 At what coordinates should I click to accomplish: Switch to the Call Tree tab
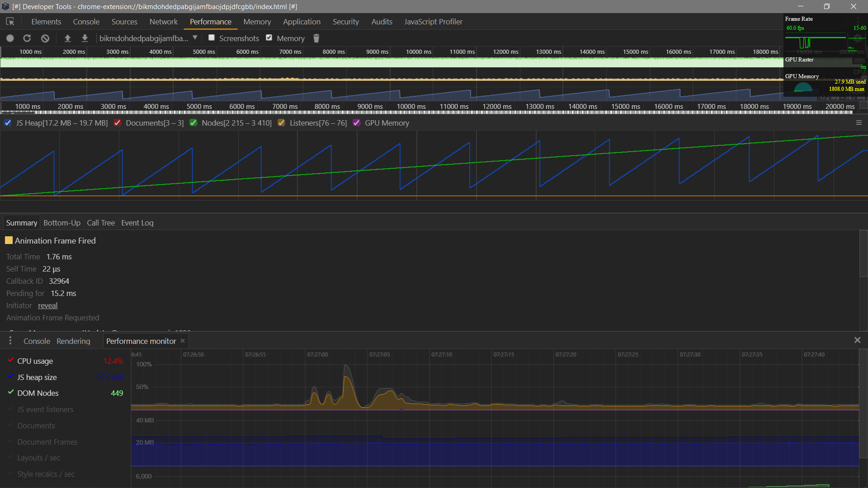(101, 223)
